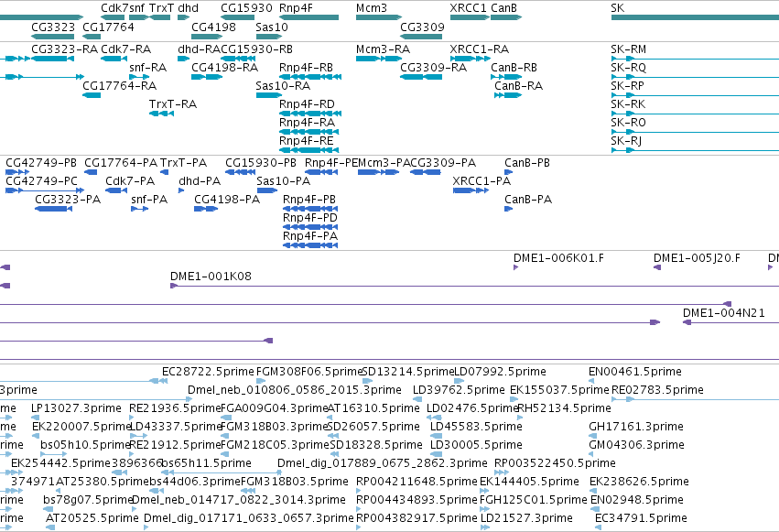The image size is (779, 532).
Task: Click transcript SK-RM
Action: [x=695, y=59]
